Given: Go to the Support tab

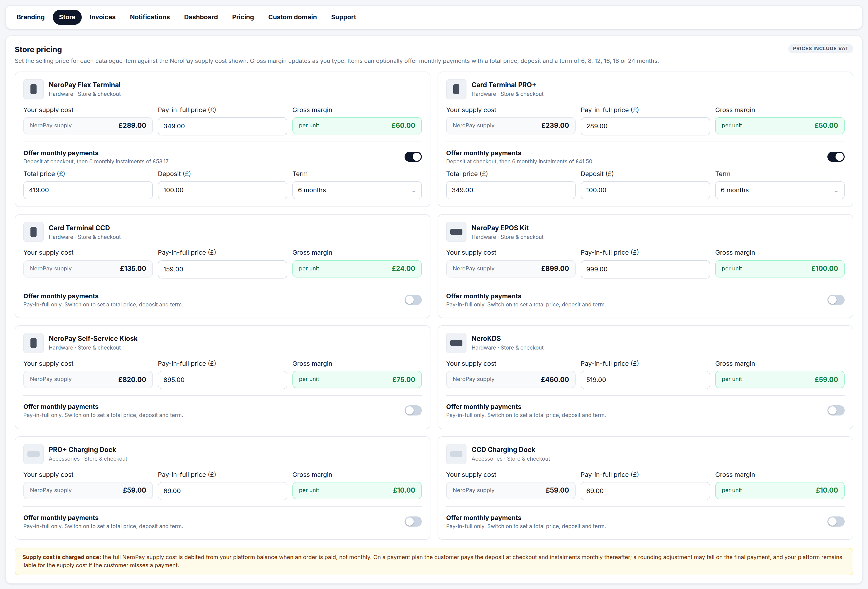Looking at the screenshot, I should [x=344, y=17].
